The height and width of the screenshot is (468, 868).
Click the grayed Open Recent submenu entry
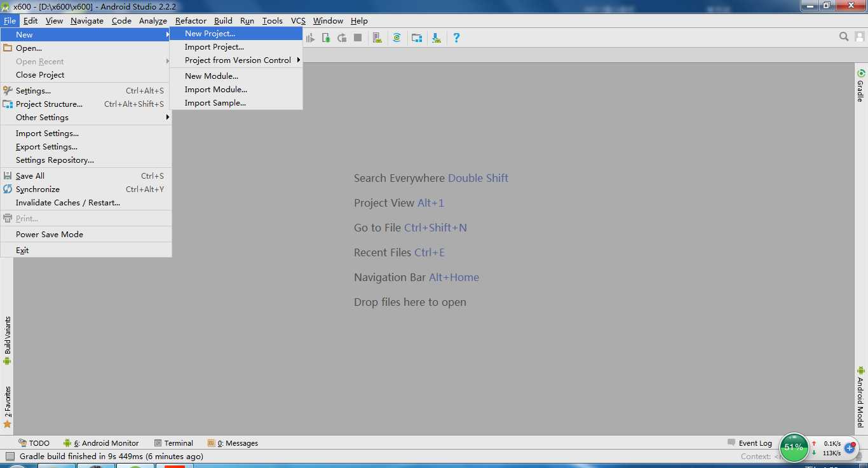pyautogui.click(x=86, y=62)
